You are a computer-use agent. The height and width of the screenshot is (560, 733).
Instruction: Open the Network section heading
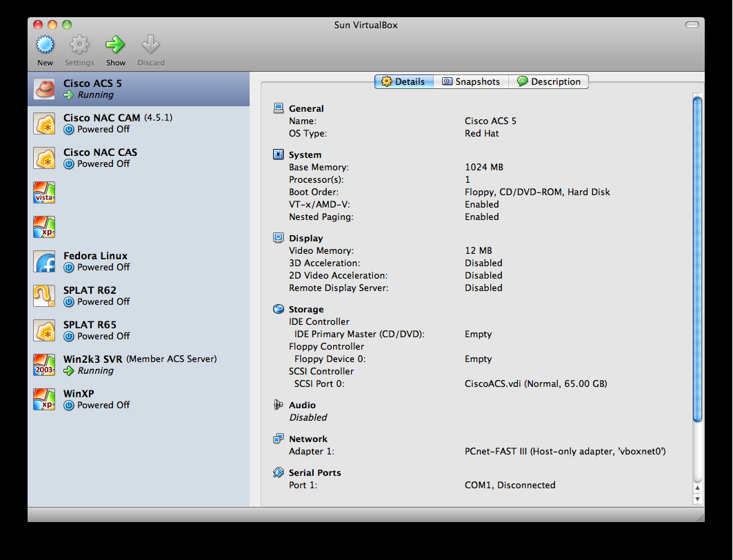coord(308,439)
